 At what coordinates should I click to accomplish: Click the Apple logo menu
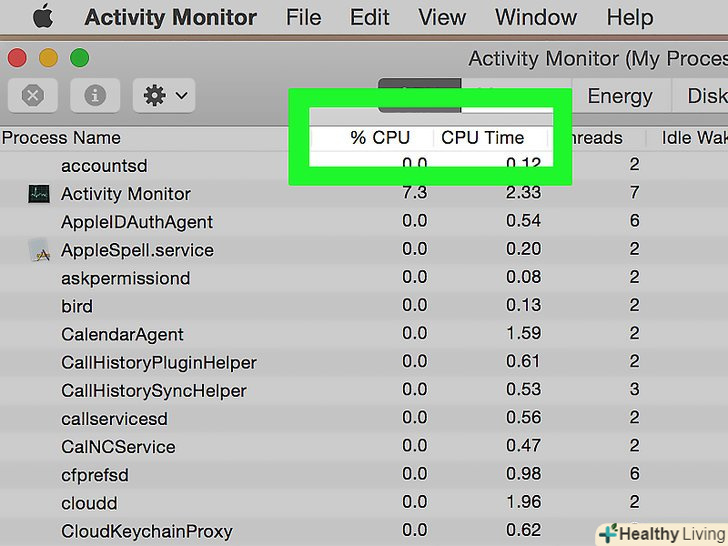[43, 17]
